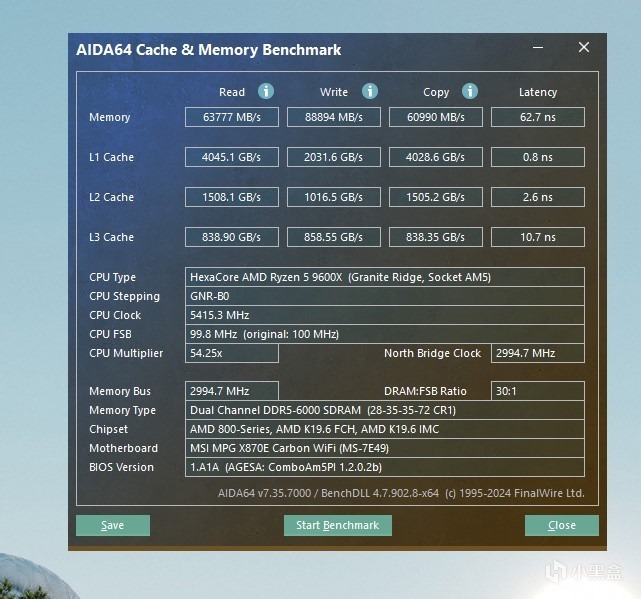This screenshot has width=641, height=599.
Task: Click the BIOS Version 1.A1A field
Action: pyautogui.click(x=385, y=467)
